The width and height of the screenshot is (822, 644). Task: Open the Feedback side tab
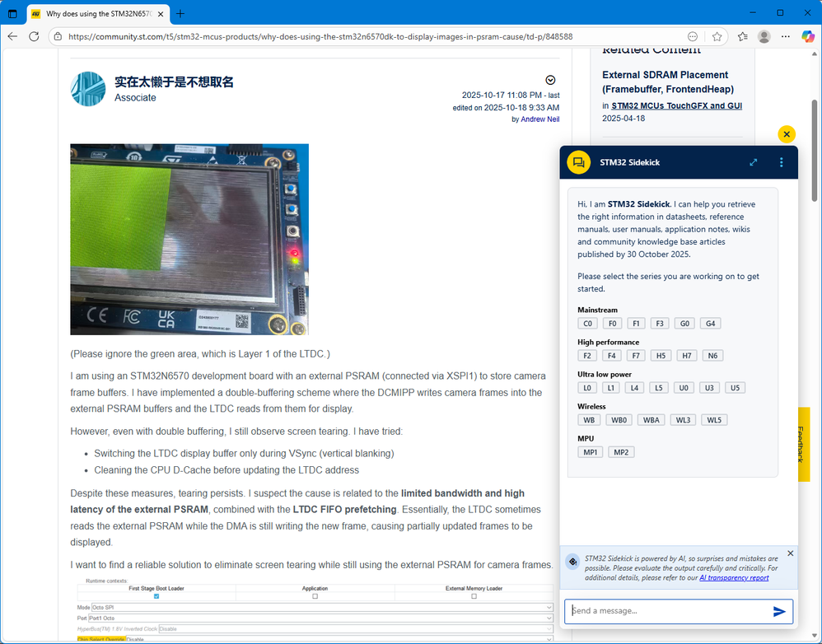tap(804, 445)
